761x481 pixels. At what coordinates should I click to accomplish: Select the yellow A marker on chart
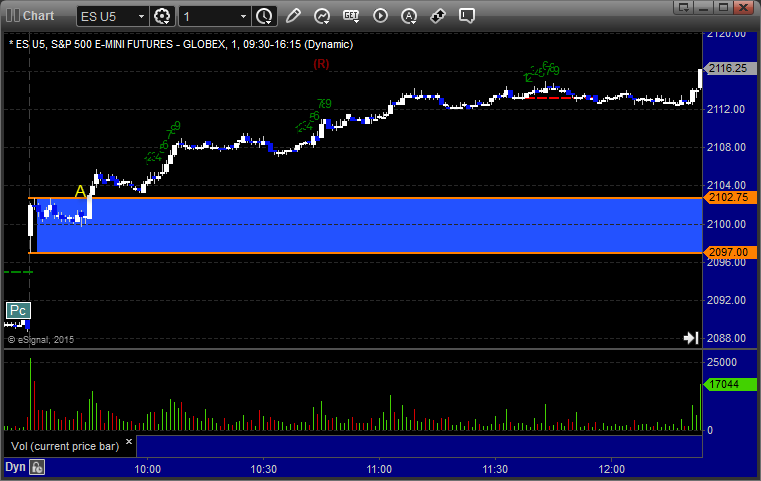[x=80, y=191]
